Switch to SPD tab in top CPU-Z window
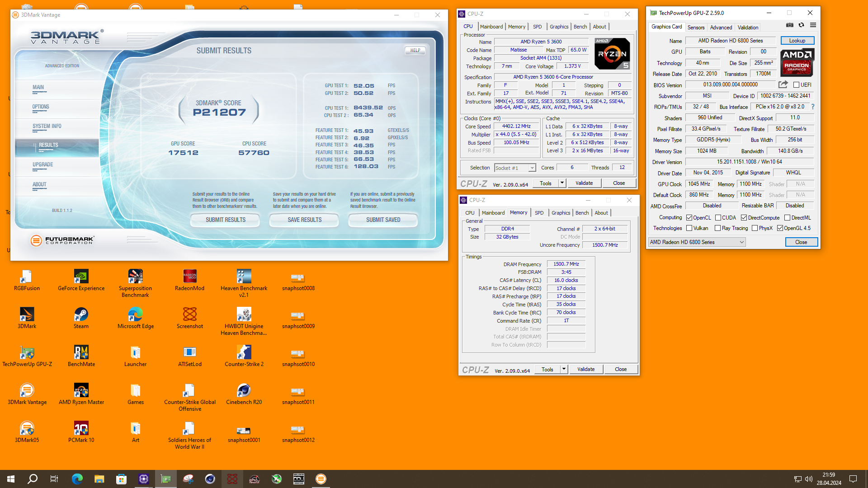Viewport: 868px width, 488px height. click(537, 27)
